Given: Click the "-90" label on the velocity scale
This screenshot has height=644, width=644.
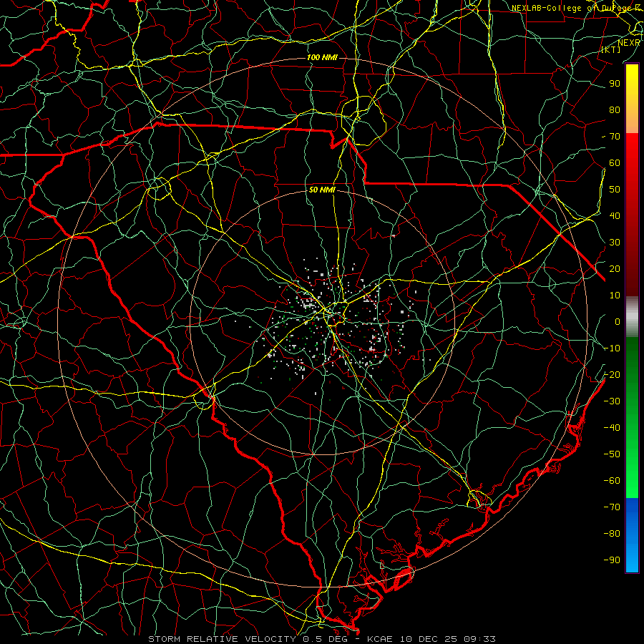Looking at the screenshot, I should 612,560.
